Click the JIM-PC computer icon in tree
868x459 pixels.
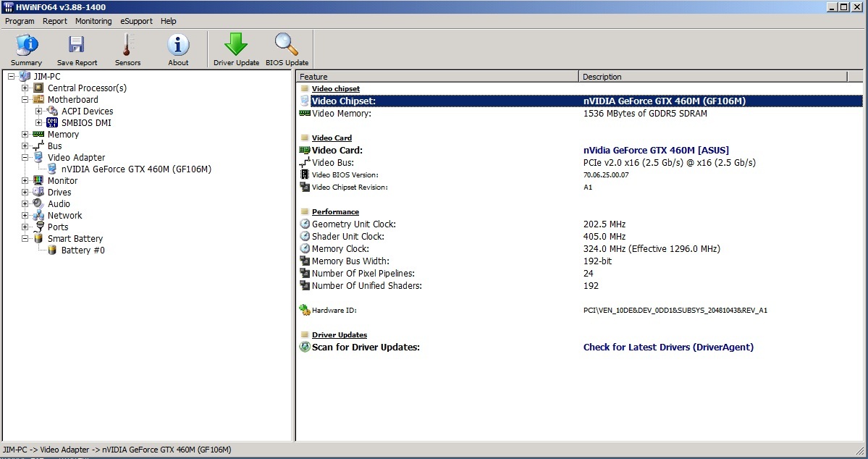point(25,77)
